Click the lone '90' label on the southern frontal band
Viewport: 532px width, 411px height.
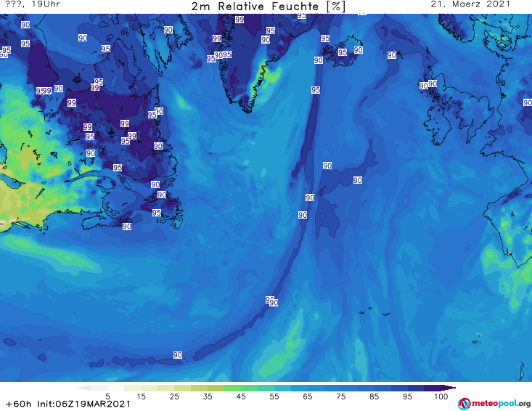click(x=178, y=355)
